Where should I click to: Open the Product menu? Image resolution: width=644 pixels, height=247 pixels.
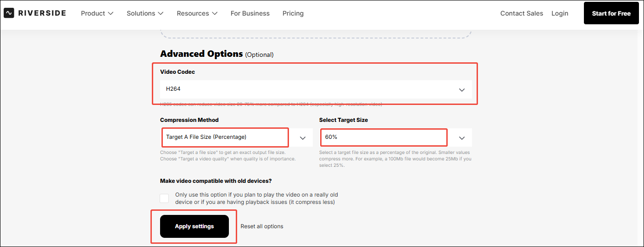(x=93, y=13)
